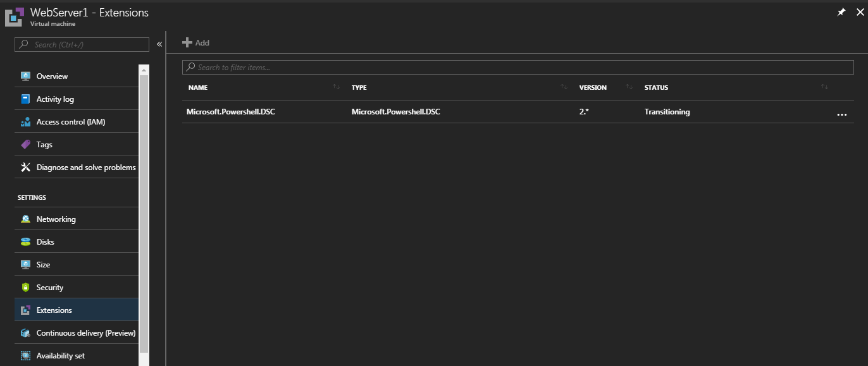
Task: Click the Availability set icon
Action: pos(25,355)
